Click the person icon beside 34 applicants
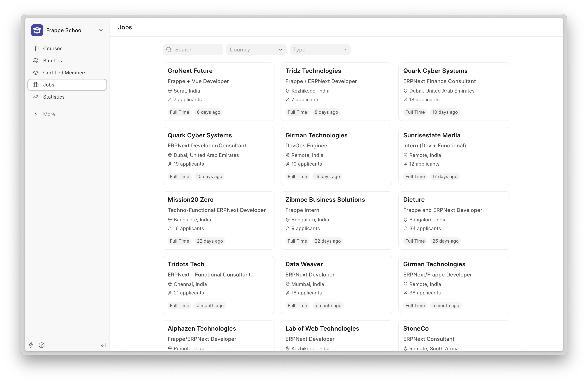Screen dimensions: 588x383 pyautogui.click(x=405, y=229)
